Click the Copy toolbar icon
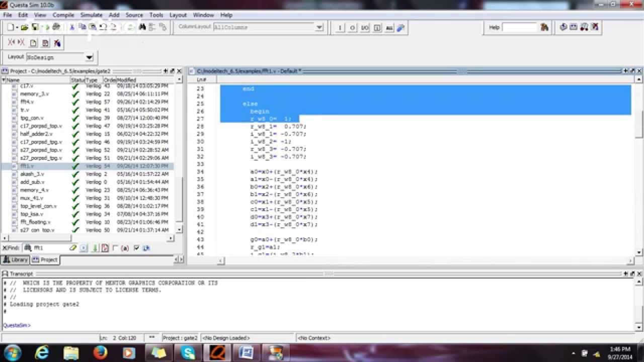644x362 pixels. [x=82, y=27]
